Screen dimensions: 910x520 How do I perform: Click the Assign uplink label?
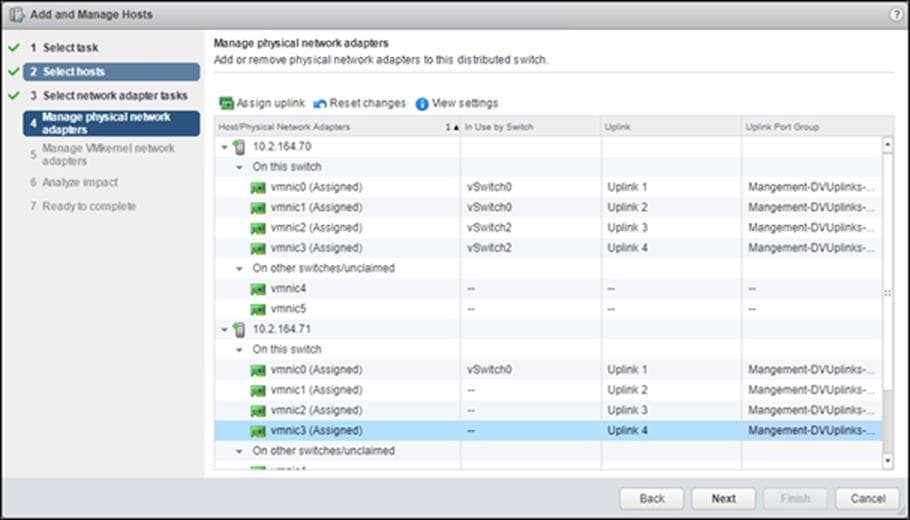pos(270,103)
